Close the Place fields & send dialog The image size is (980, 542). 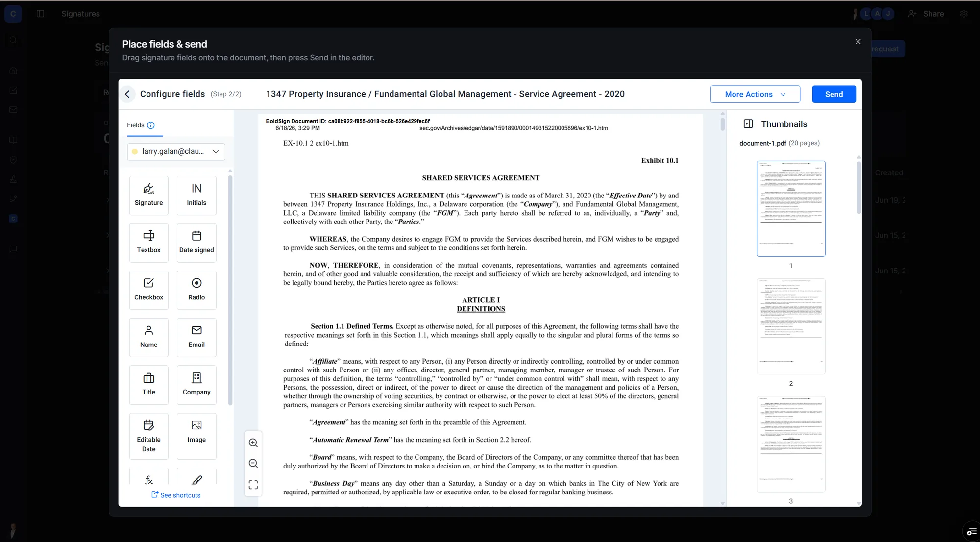(858, 42)
